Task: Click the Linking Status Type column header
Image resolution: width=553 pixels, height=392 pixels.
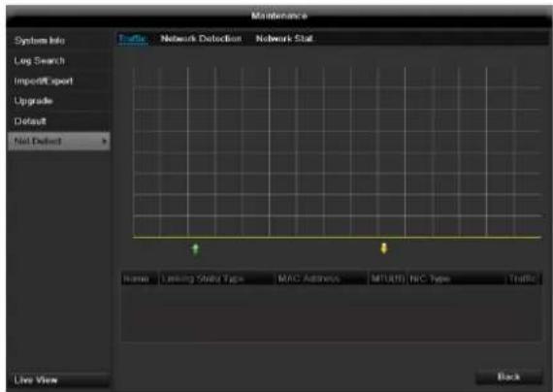Action: (216, 278)
